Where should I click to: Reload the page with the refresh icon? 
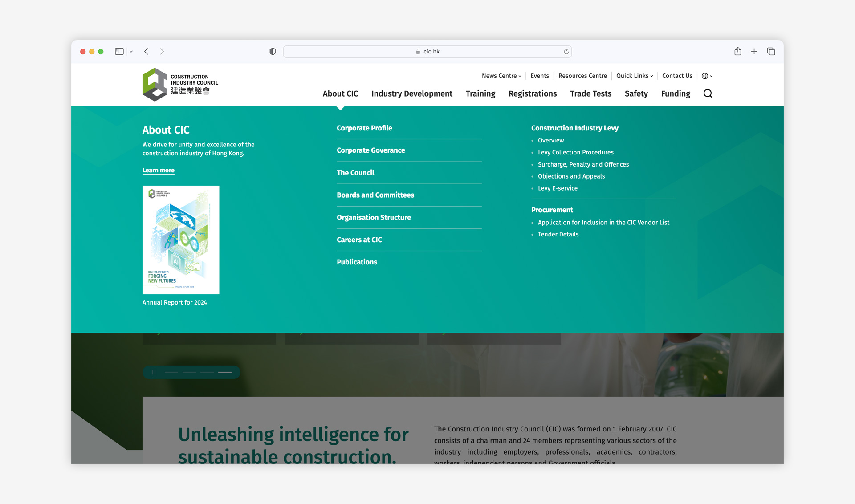566,52
